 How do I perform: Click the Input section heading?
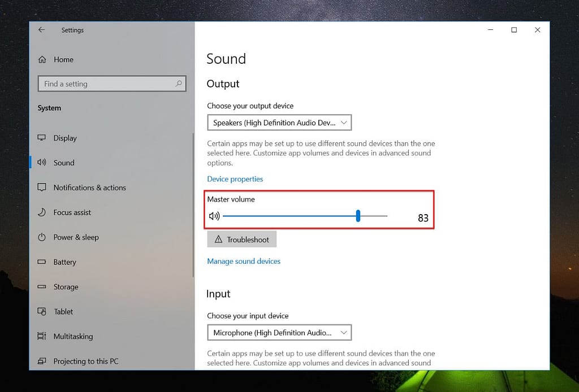218,294
